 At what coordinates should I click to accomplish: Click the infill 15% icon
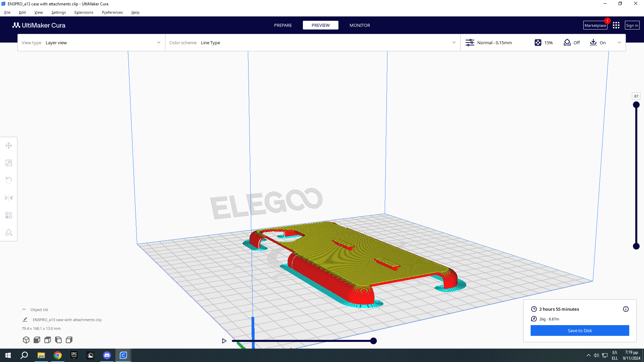[538, 43]
